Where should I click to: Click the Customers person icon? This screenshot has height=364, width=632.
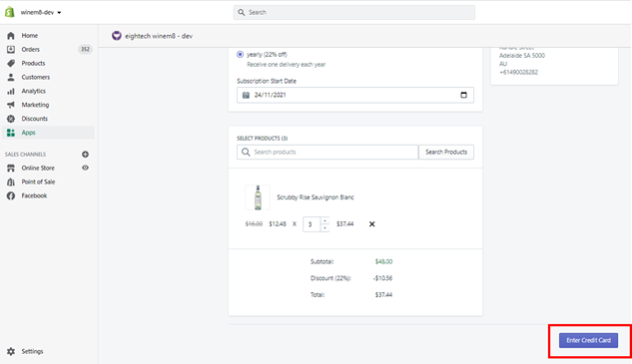click(x=11, y=77)
